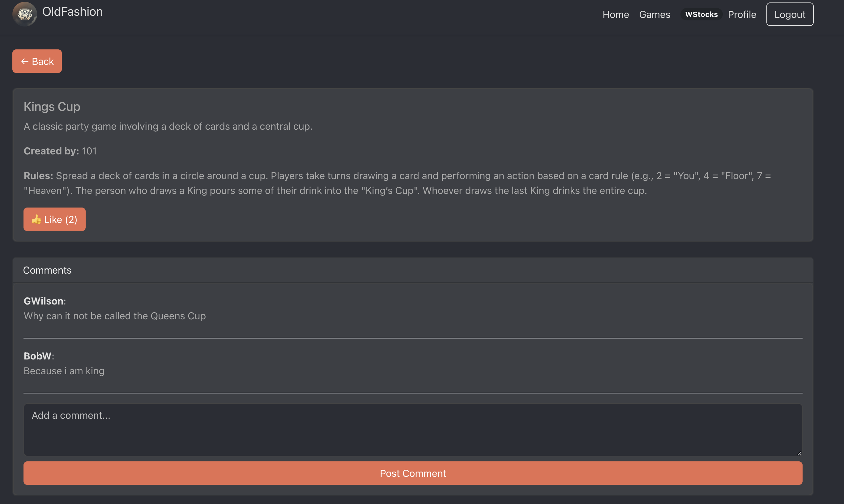Click the Queens Cup comment text
This screenshot has width=844, height=504.
click(115, 316)
